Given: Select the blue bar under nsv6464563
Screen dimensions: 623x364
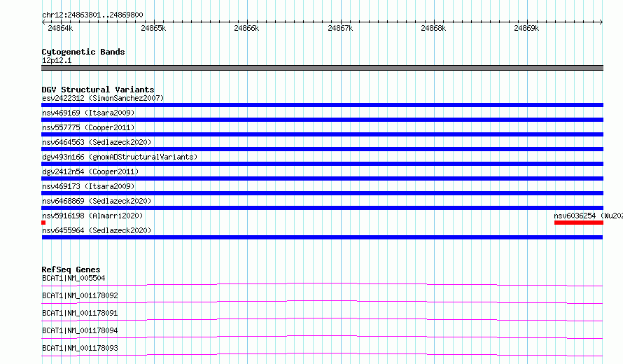Looking at the screenshot, I should pyautogui.click(x=322, y=149).
